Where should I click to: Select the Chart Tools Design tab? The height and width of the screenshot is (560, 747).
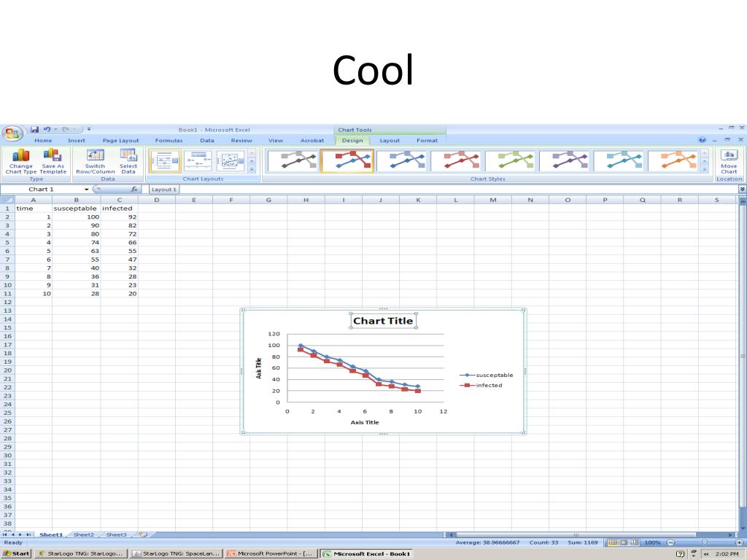(352, 141)
